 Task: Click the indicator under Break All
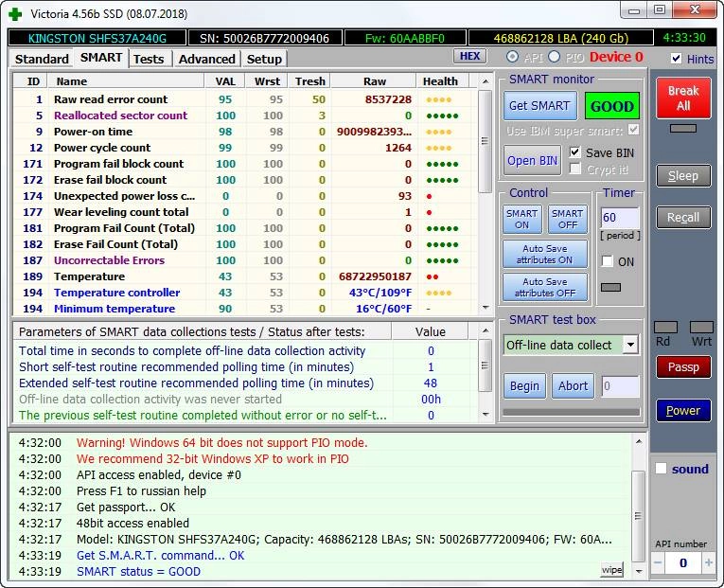(683, 129)
